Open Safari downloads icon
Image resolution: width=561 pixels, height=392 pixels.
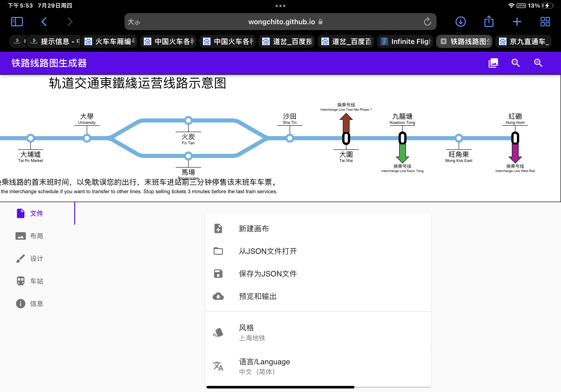pyautogui.click(x=461, y=22)
